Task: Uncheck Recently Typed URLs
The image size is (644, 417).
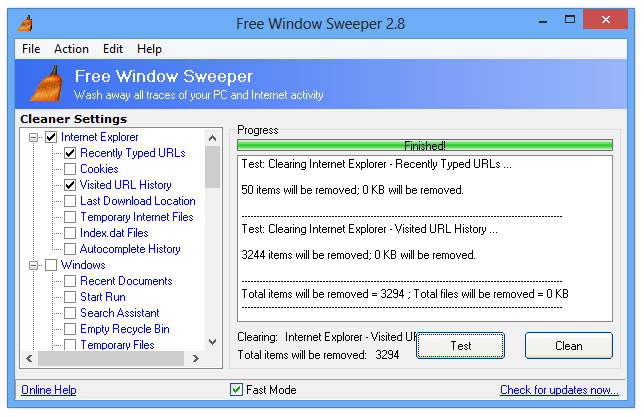Action: click(70, 153)
